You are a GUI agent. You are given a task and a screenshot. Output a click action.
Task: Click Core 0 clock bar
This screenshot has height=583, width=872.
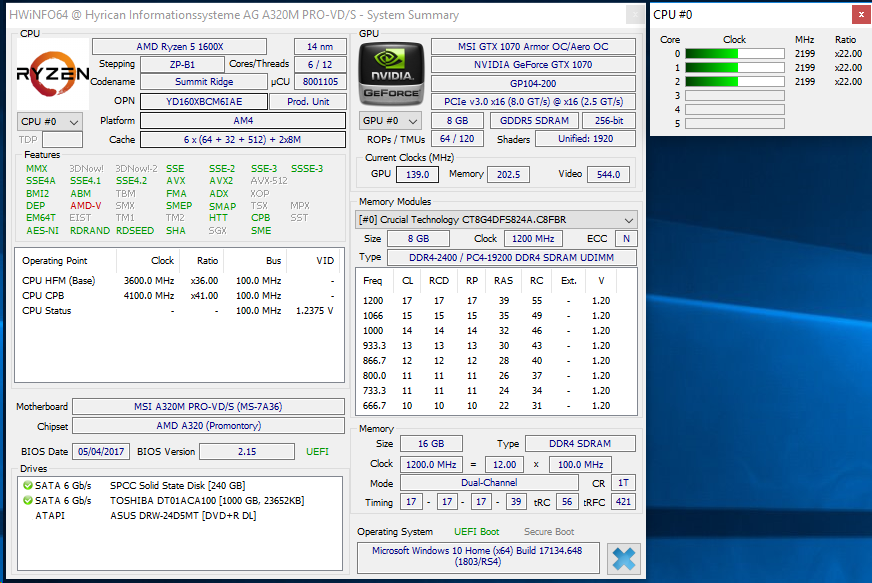[x=735, y=54]
